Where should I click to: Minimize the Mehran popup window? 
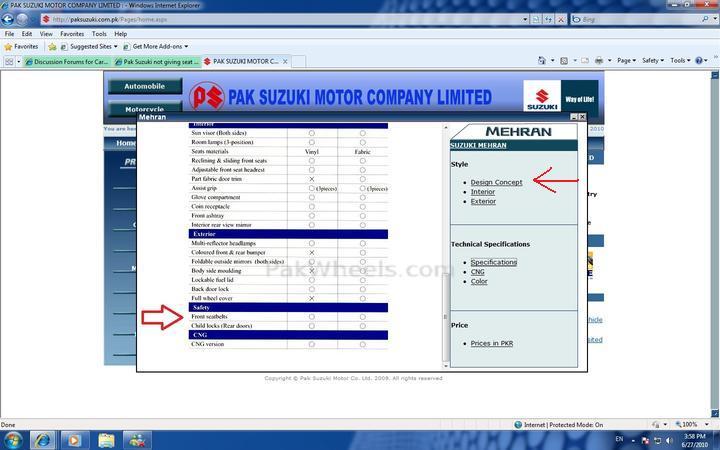point(574,117)
